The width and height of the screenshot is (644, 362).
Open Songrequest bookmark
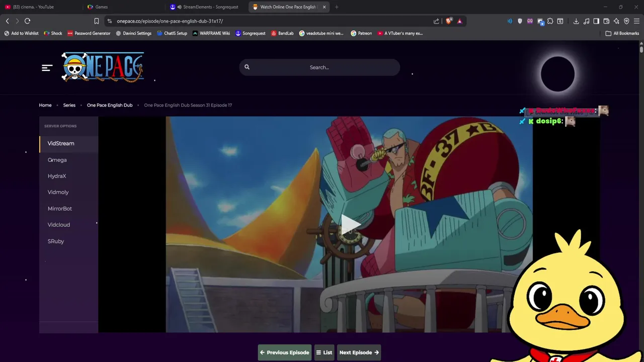coord(250,33)
